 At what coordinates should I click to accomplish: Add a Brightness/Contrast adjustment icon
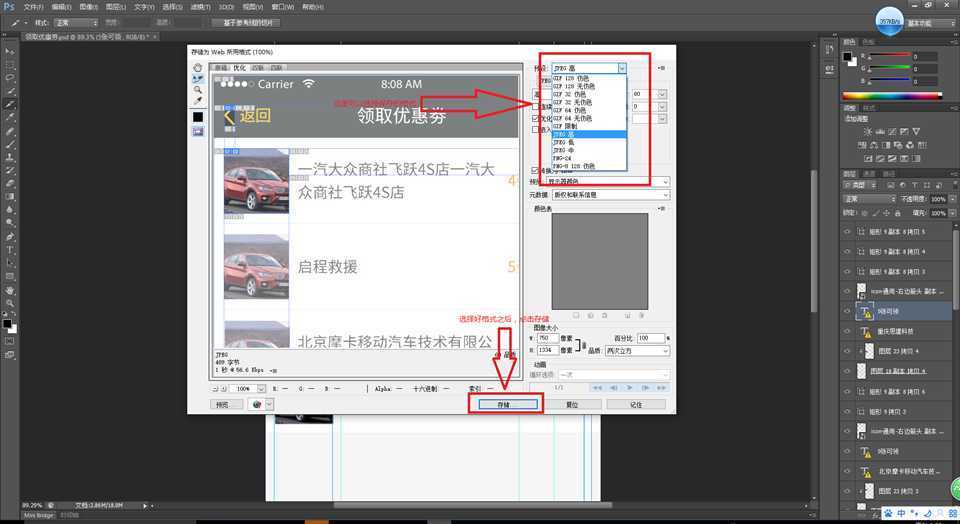point(868,132)
